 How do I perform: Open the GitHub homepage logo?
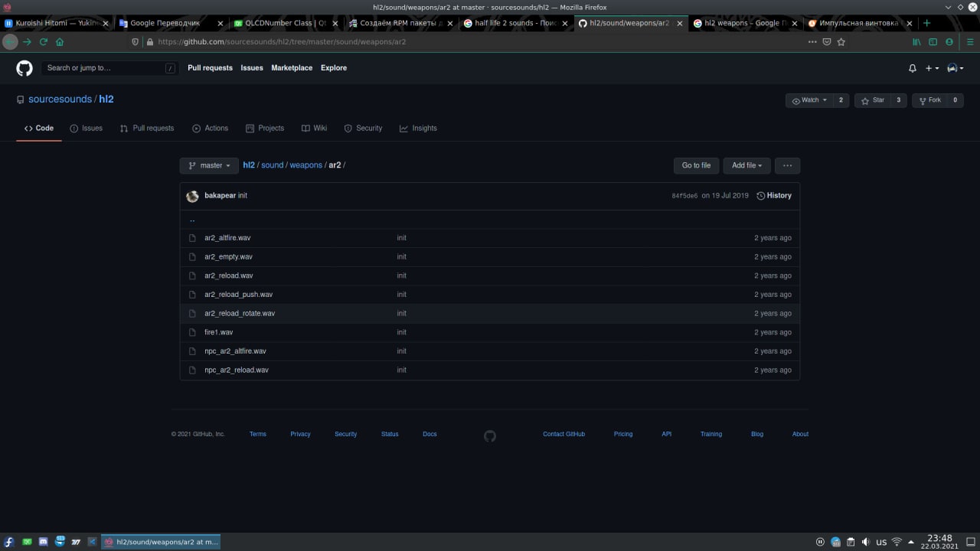(24, 68)
